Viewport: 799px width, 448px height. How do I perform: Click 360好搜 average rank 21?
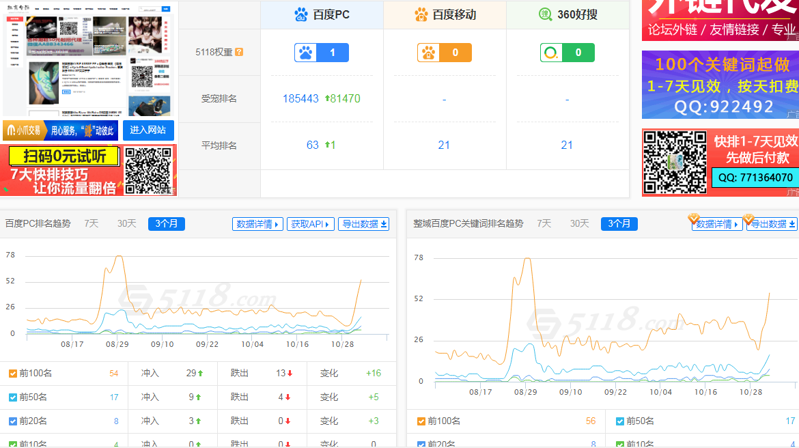pyautogui.click(x=567, y=145)
